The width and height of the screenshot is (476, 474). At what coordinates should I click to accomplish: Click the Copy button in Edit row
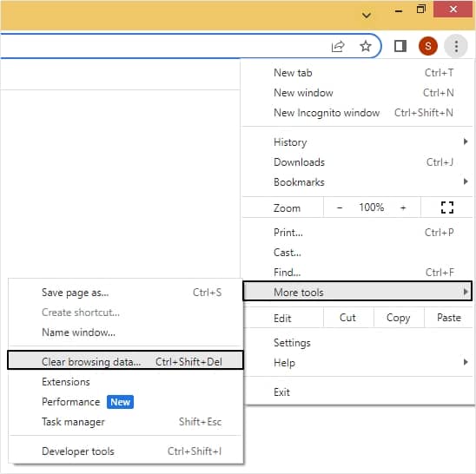399,318
